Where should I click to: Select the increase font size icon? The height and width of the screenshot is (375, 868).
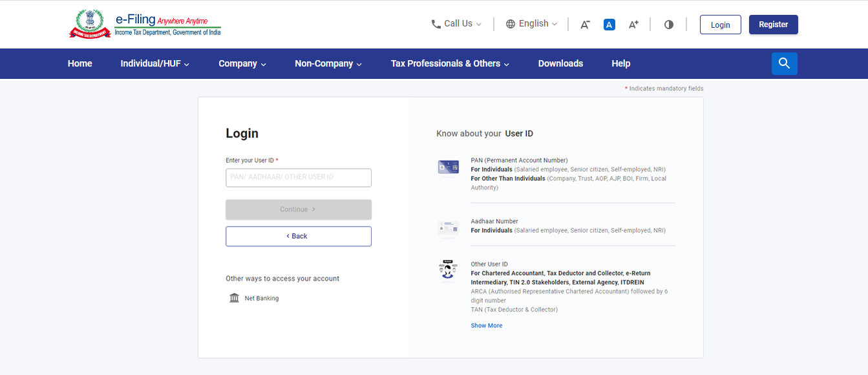[633, 24]
